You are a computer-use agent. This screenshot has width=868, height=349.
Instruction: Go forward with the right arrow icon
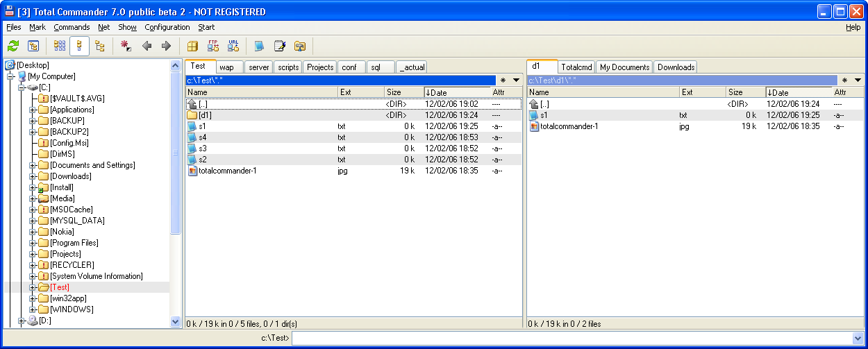(x=166, y=46)
